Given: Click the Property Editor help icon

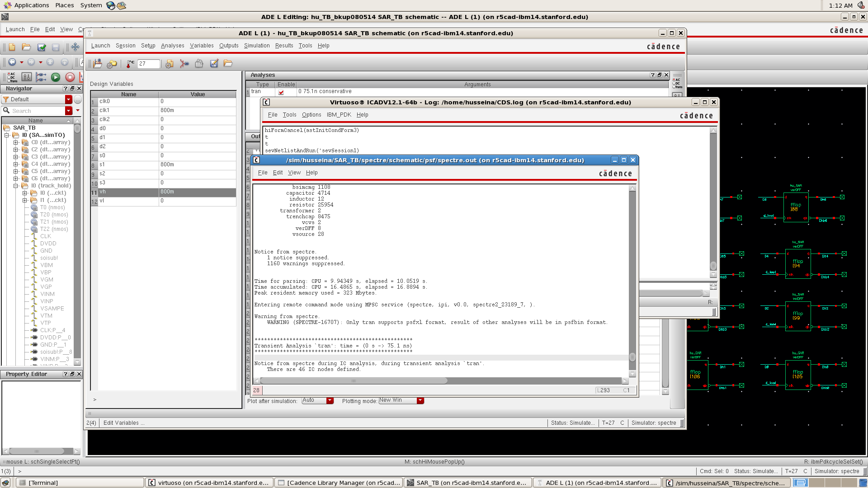Looking at the screenshot, I should [66, 374].
